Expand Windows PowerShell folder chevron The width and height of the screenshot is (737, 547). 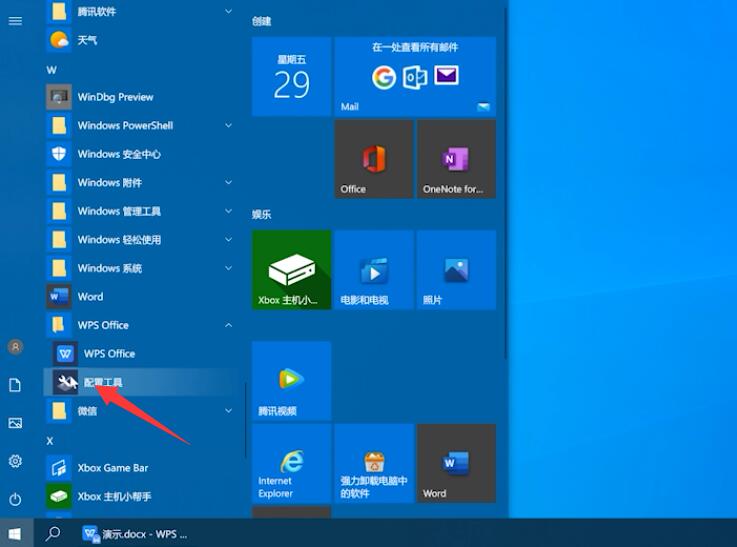[x=228, y=125]
